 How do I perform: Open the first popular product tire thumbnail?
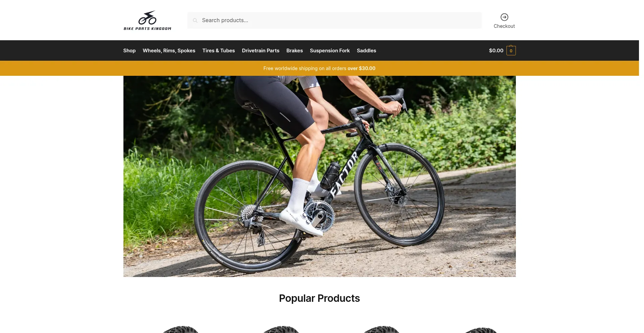(181, 329)
